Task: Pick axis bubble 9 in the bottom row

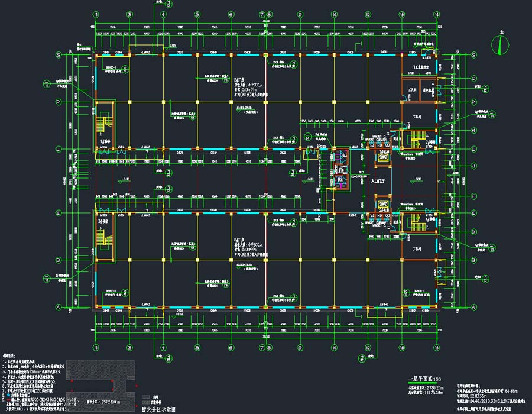Action: tap(300, 348)
